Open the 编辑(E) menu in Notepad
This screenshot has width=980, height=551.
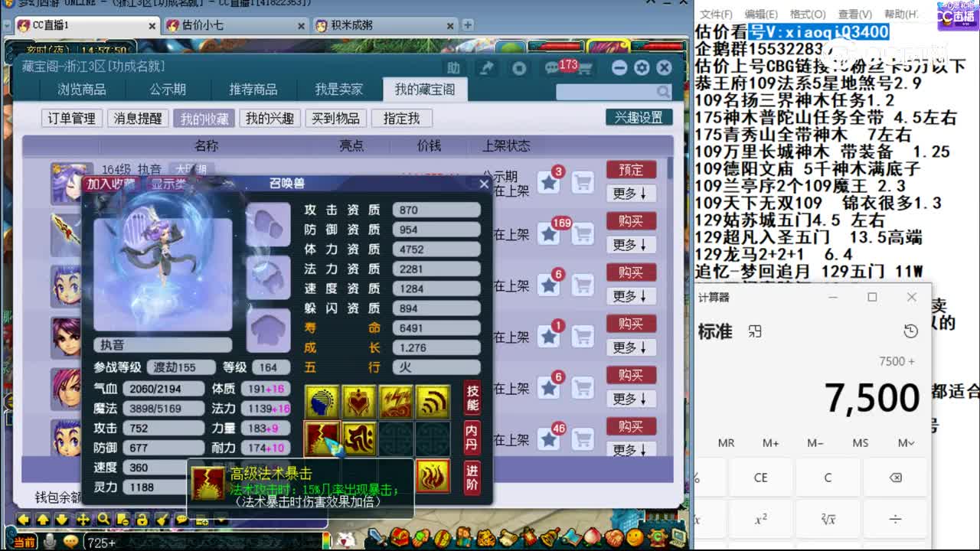[x=761, y=14]
